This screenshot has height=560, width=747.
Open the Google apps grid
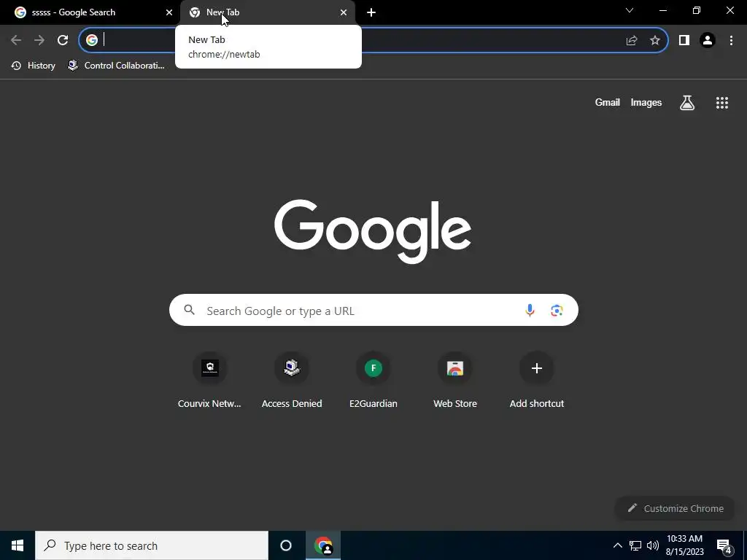(721, 102)
